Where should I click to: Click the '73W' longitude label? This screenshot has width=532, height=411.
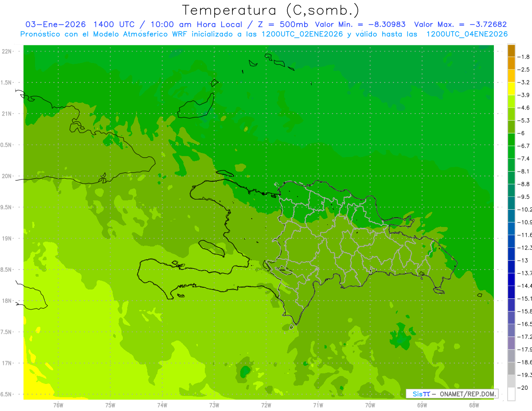click(214, 405)
